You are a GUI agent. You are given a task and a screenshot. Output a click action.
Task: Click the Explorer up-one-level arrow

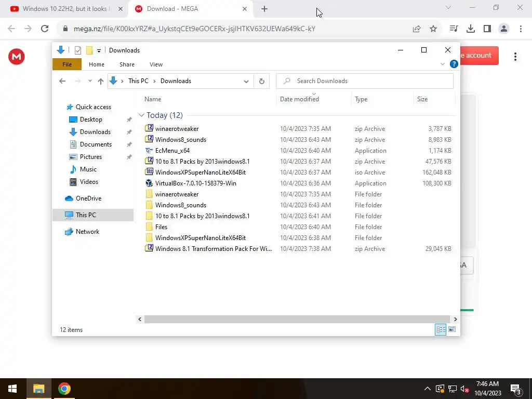[x=100, y=81]
